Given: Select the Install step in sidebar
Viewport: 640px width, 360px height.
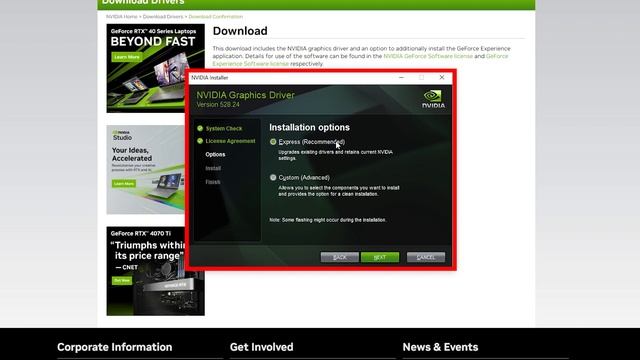Looking at the screenshot, I should pos(213,168).
